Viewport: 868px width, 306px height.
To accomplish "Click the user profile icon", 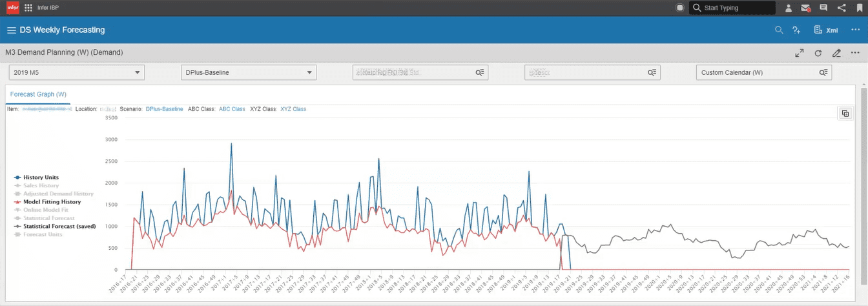I will click(789, 8).
